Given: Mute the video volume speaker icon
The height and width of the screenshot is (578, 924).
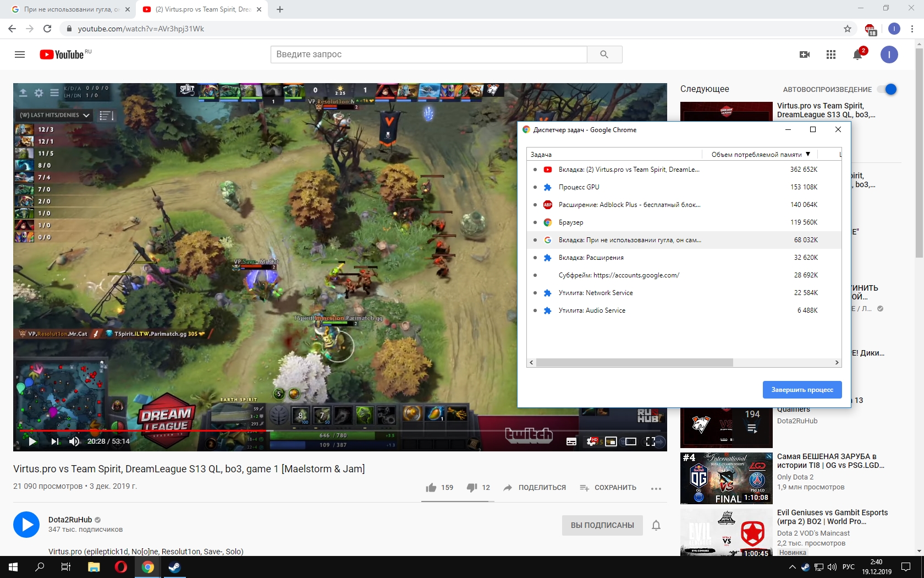Looking at the screenshot, I should pyautogui.click(x=74, y=441).
